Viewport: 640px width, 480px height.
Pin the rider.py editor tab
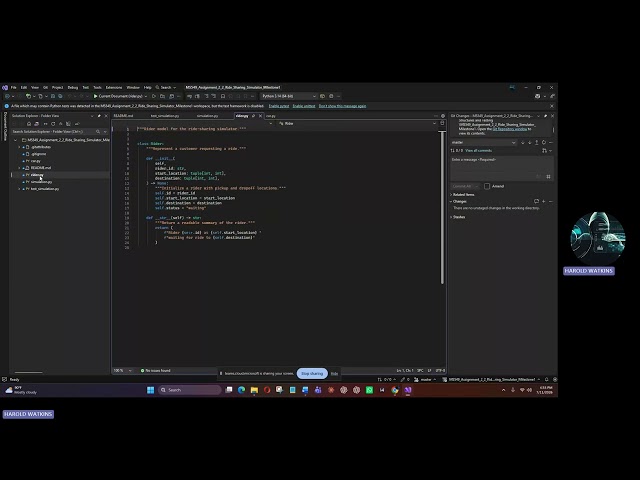point(253,116)
